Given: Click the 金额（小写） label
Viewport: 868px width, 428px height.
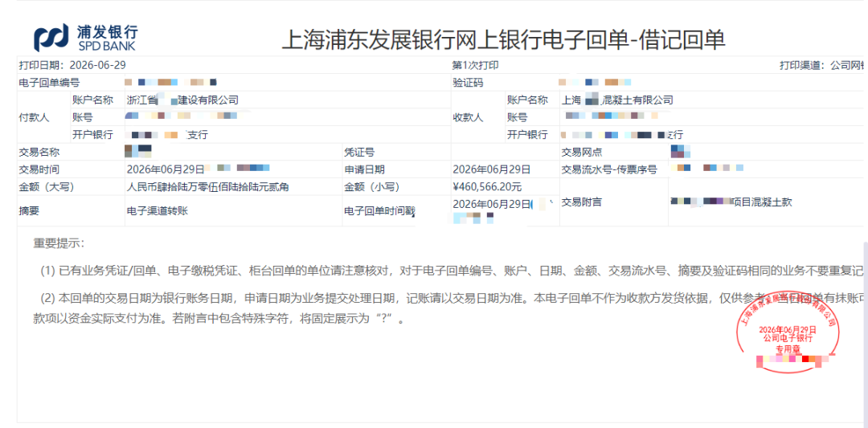Looking at the screenshot, I should (x=373, y=187).
